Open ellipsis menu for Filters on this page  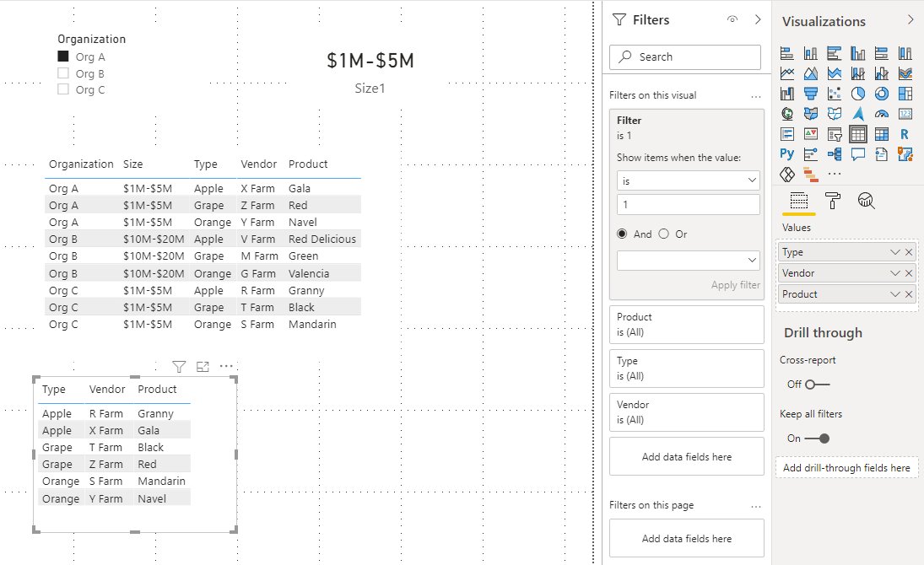point(756,506)
